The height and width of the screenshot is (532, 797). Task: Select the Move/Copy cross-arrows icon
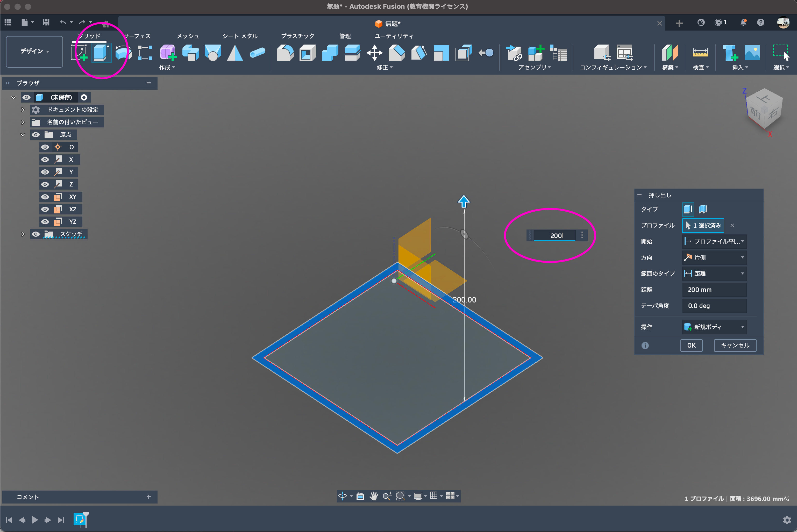[x=374, y=53]
